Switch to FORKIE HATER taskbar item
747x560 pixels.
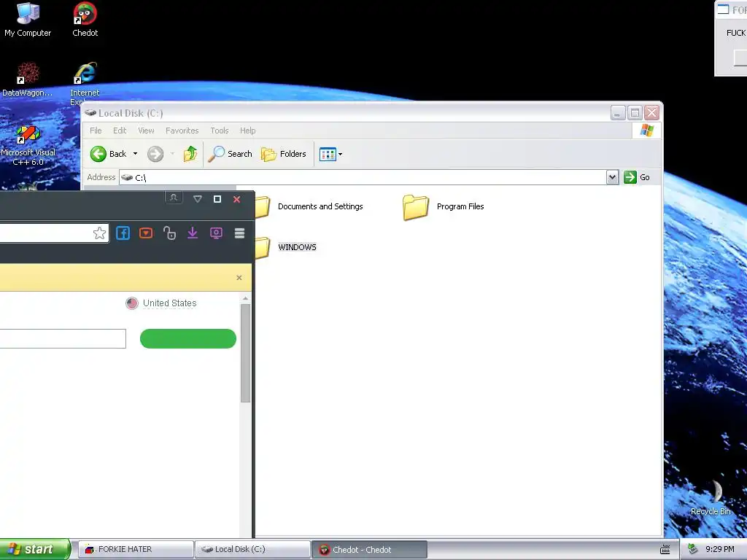[135, 549]
